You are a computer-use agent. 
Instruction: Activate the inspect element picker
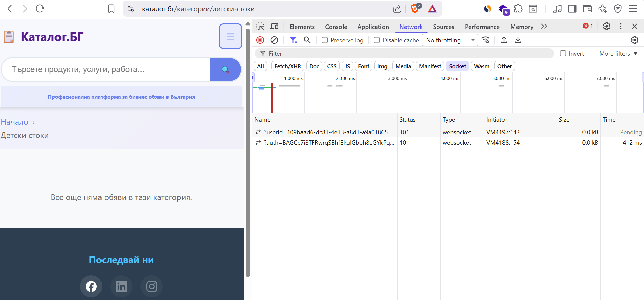tap(260, 27)
